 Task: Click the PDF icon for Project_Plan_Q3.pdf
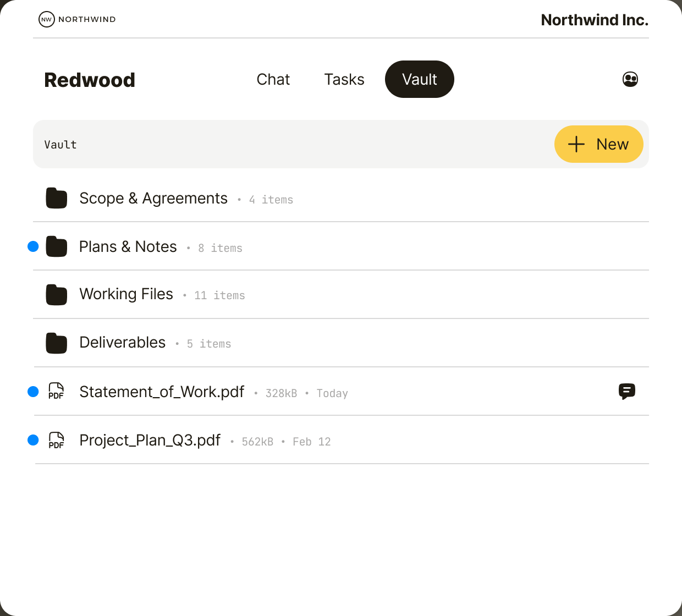(56, 439)
